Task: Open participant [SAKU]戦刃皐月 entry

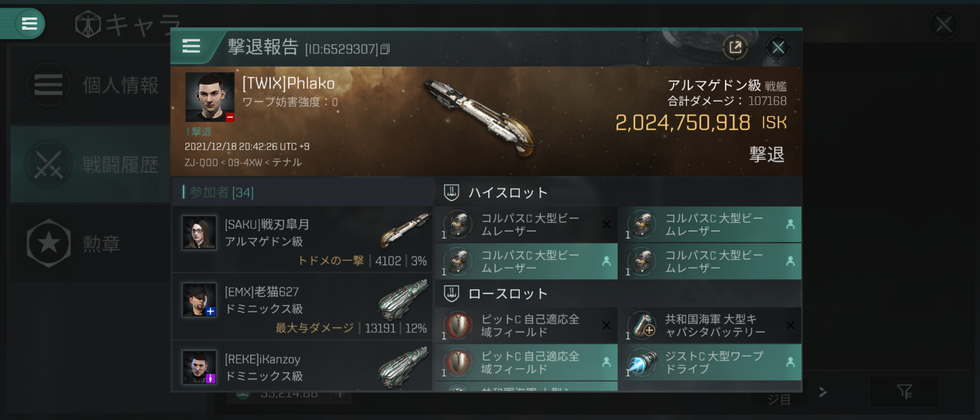Action: coord(303,240)
